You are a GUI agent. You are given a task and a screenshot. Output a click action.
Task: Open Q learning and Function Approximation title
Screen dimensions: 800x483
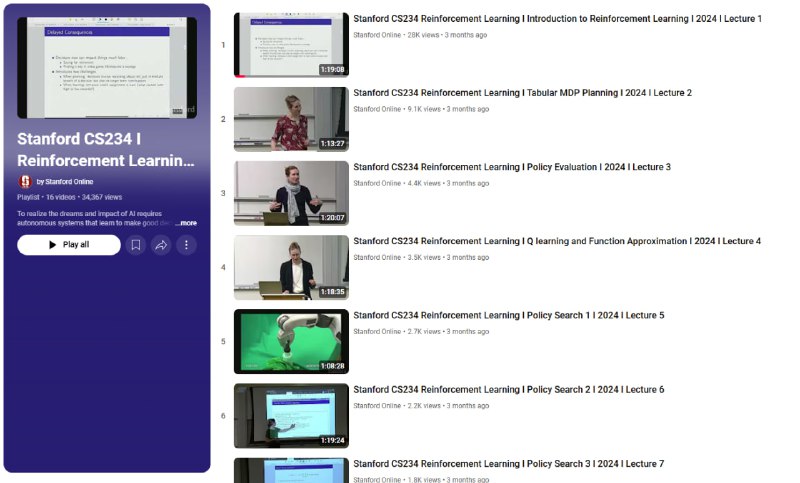[x=557, y=241]
